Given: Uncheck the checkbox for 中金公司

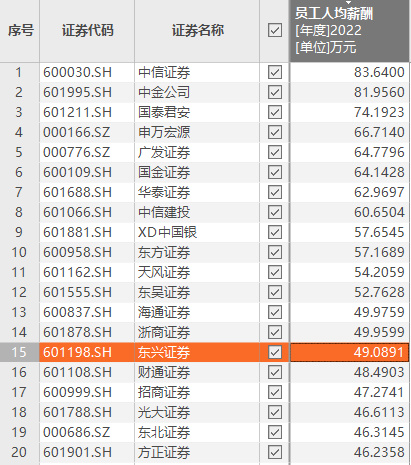Looking at the screenshot, I should (275, 92).
